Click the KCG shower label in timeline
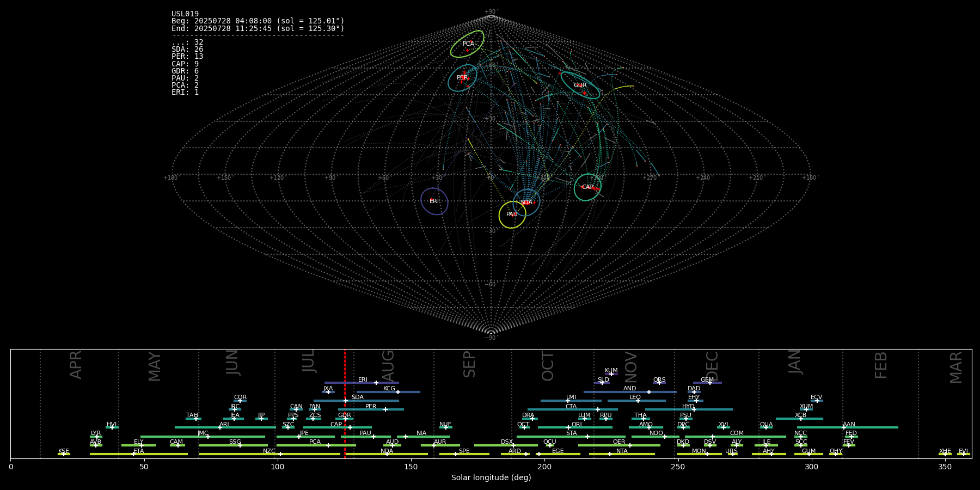This screenshot has height=490, width=980. [389, 389]
